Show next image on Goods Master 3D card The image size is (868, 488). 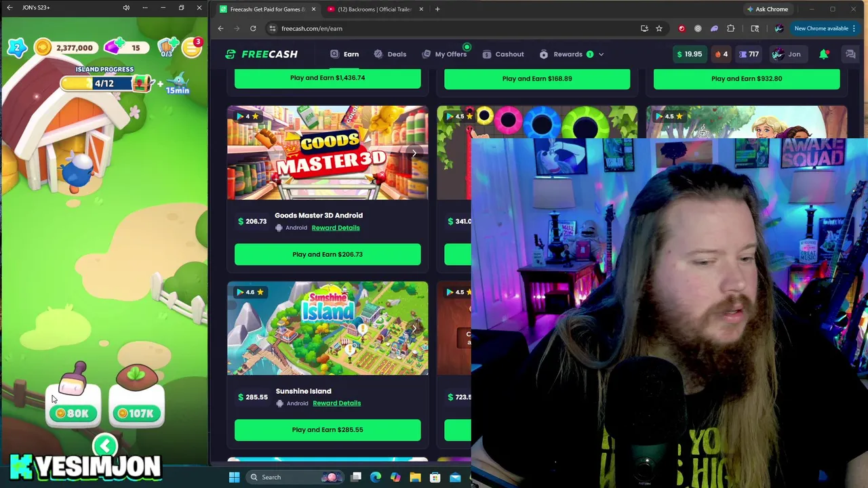click(414, 154)
